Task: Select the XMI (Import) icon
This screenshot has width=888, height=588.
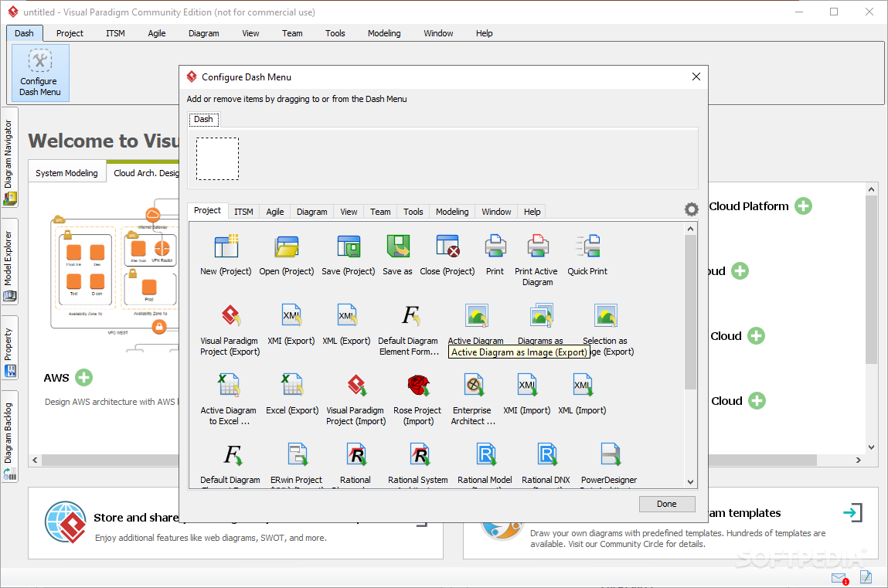Action: [x=526, y=386]
